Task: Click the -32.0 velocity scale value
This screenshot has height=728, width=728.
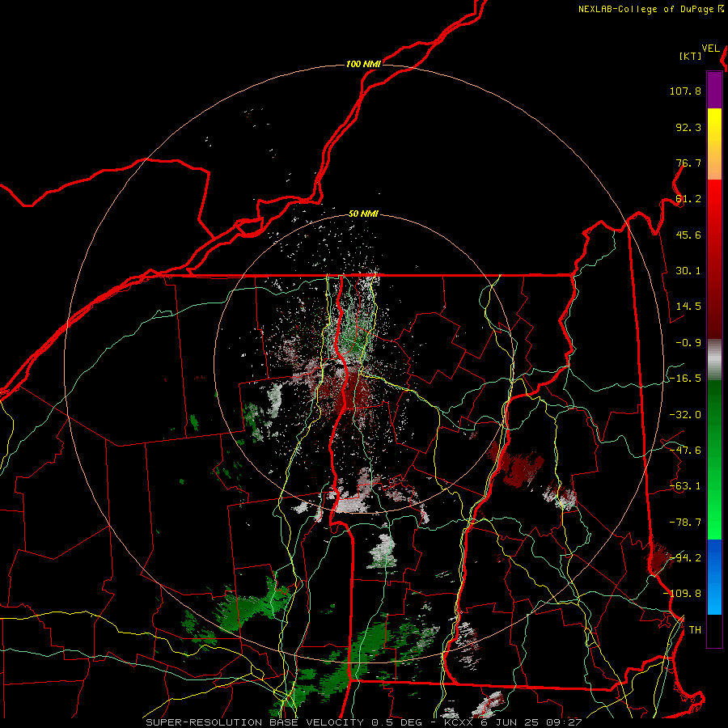Action: pos(685,415)
